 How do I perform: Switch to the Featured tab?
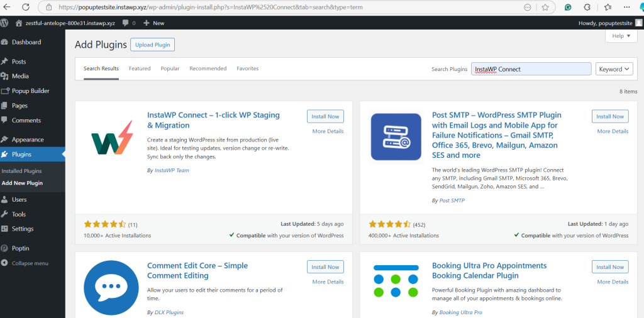point(140,69)
